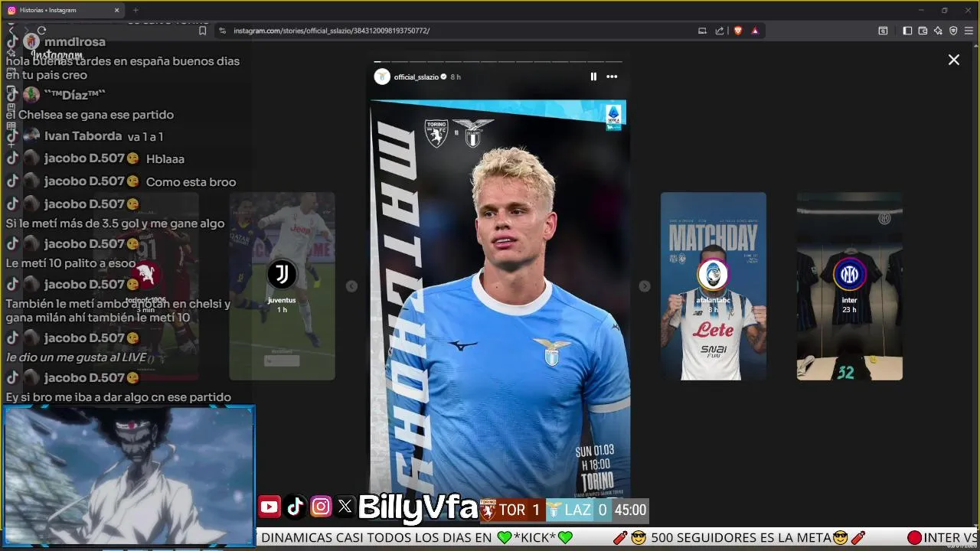Open the Inter story thumbnail

click(x=849, y=286)
